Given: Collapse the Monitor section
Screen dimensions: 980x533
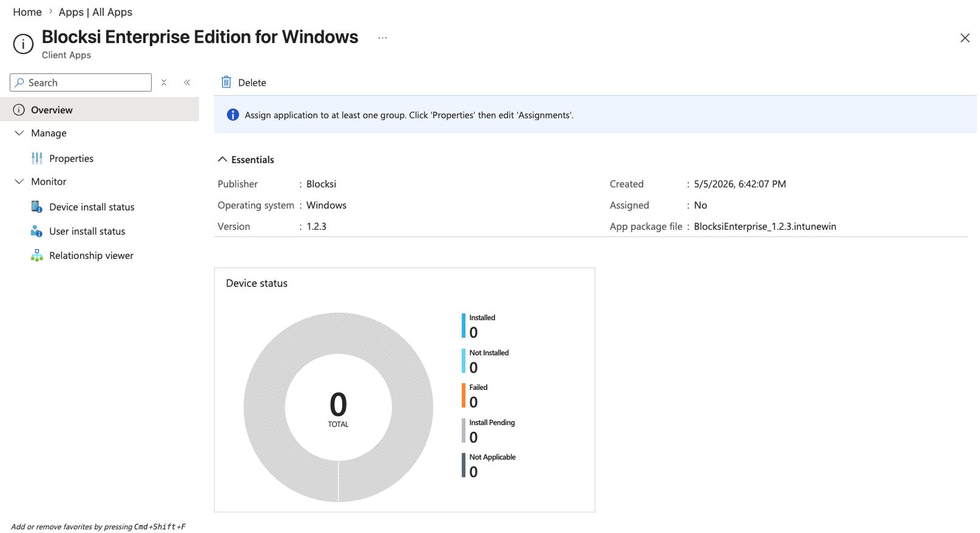Looking at the screenshot, I should 19,181.
